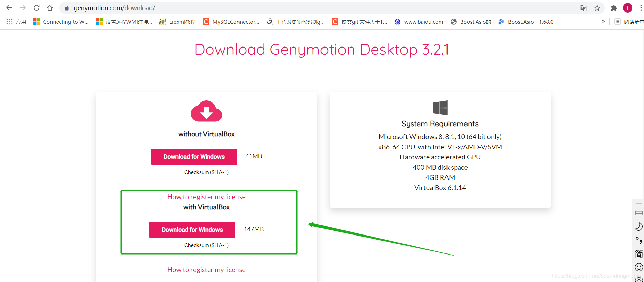Open the Google Translate page icon

pos(583,8)
